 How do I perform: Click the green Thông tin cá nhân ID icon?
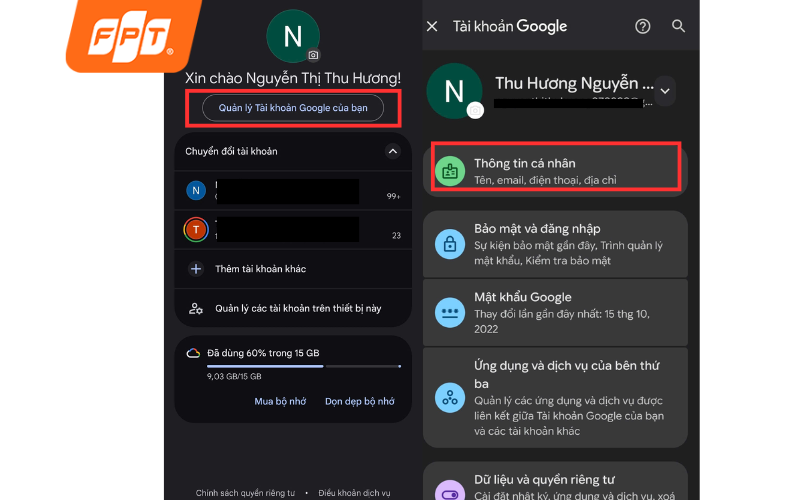450,171
